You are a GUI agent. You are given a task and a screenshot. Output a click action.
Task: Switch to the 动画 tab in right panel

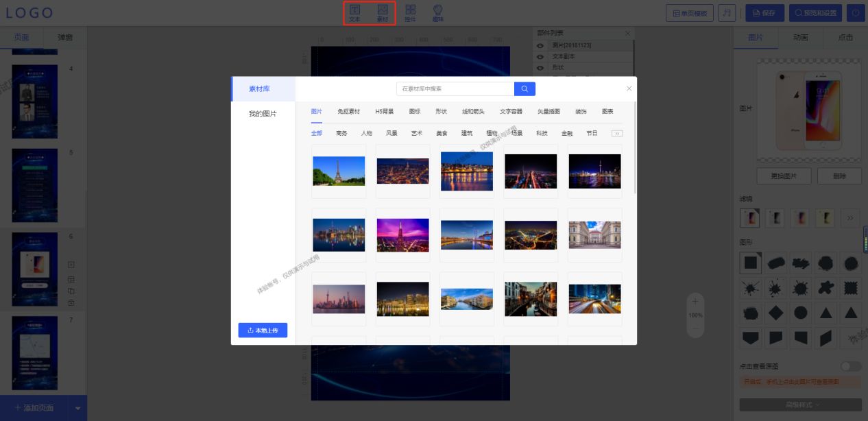click(x=801, y=38)
